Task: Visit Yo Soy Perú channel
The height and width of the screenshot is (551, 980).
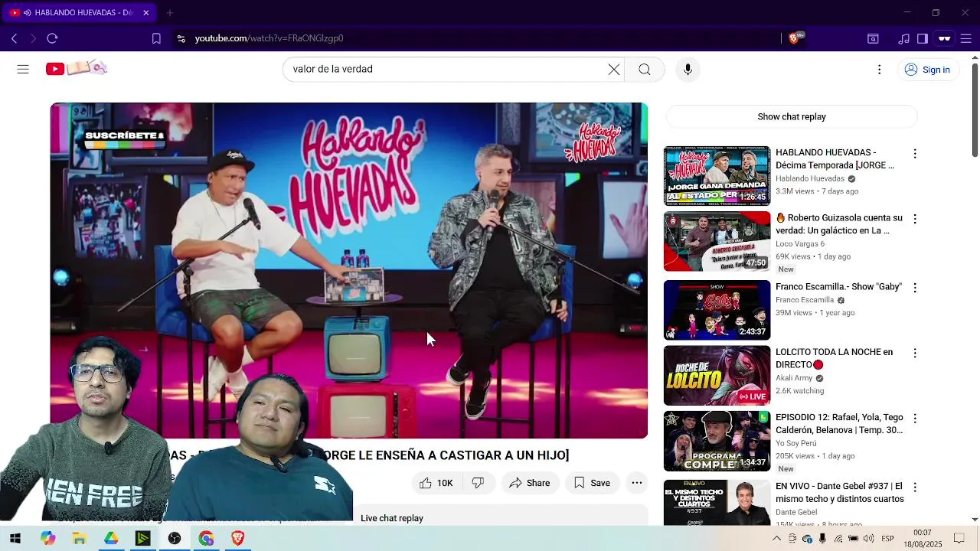Action: pyautogui.click(x=796, y=443)
